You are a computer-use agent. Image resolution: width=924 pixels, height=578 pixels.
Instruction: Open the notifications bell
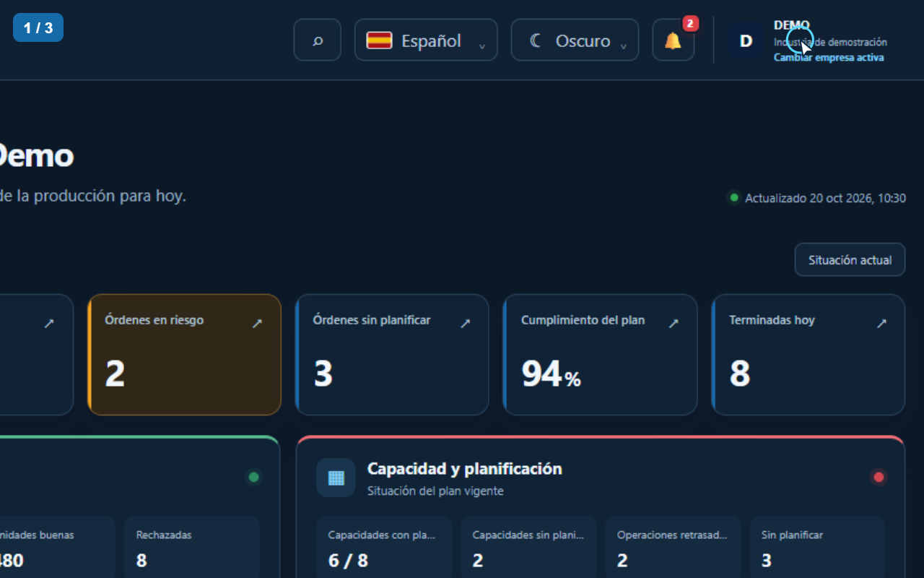pos(673,40)
